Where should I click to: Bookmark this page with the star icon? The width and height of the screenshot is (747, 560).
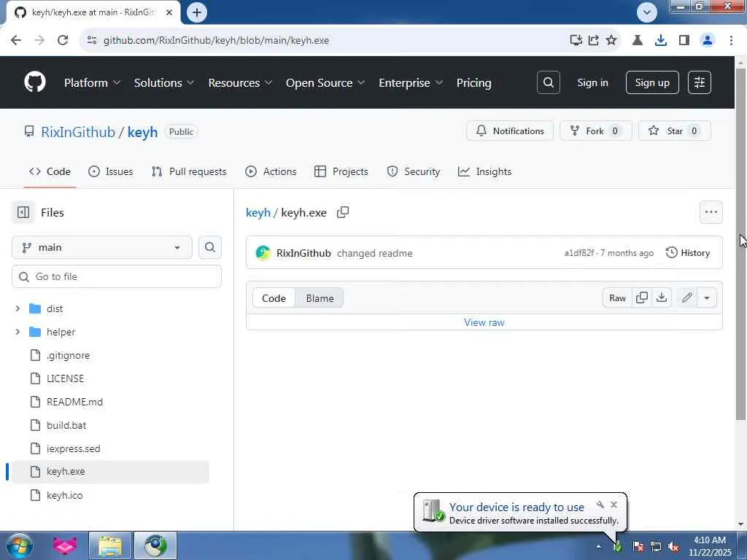point(611,41)
